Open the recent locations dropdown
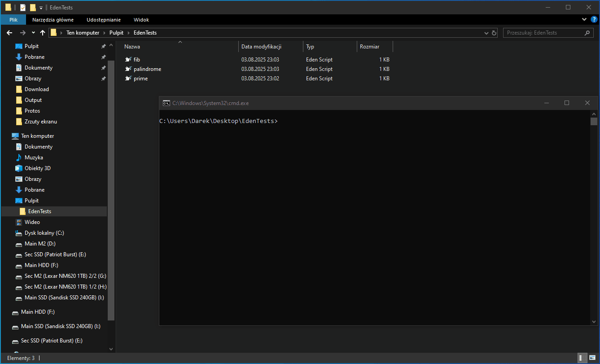Screen dimensions: 600x364 tap(33, 33)
